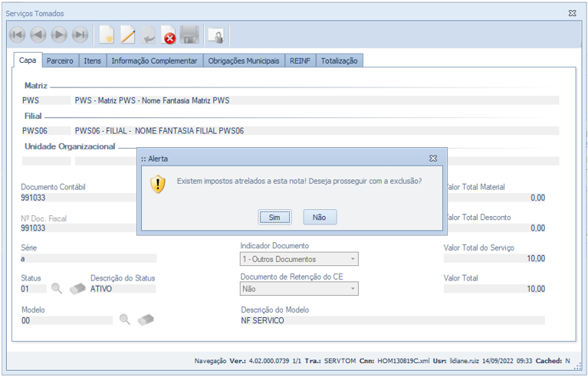This screenshot has width=588, height=377.
Task: Click the edit record pencil icon
Action: tap(127, 34)
